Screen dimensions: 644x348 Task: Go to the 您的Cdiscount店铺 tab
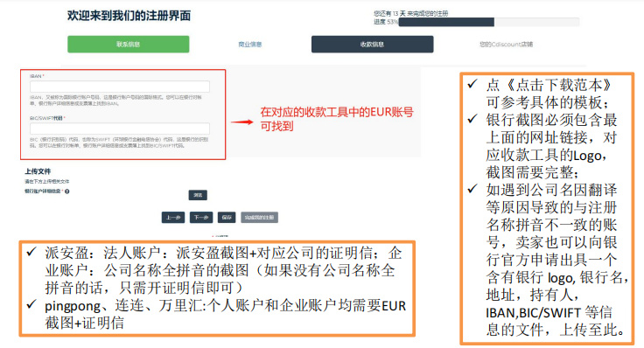(506, 45)
